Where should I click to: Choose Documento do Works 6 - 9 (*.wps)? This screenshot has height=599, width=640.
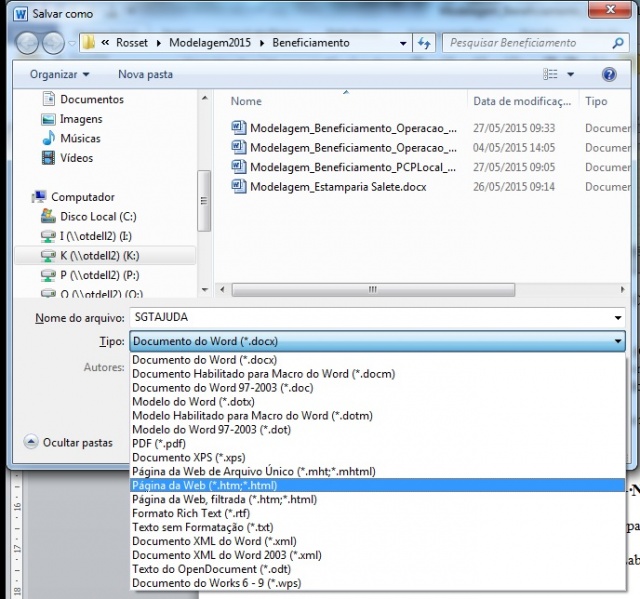(378, 583)
